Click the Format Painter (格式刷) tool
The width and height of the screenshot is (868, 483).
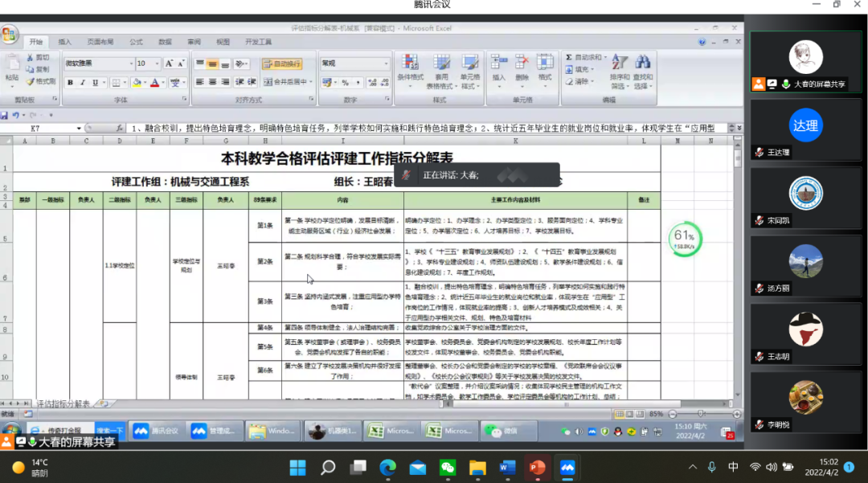pyautogui.click(x=40, y=81)
